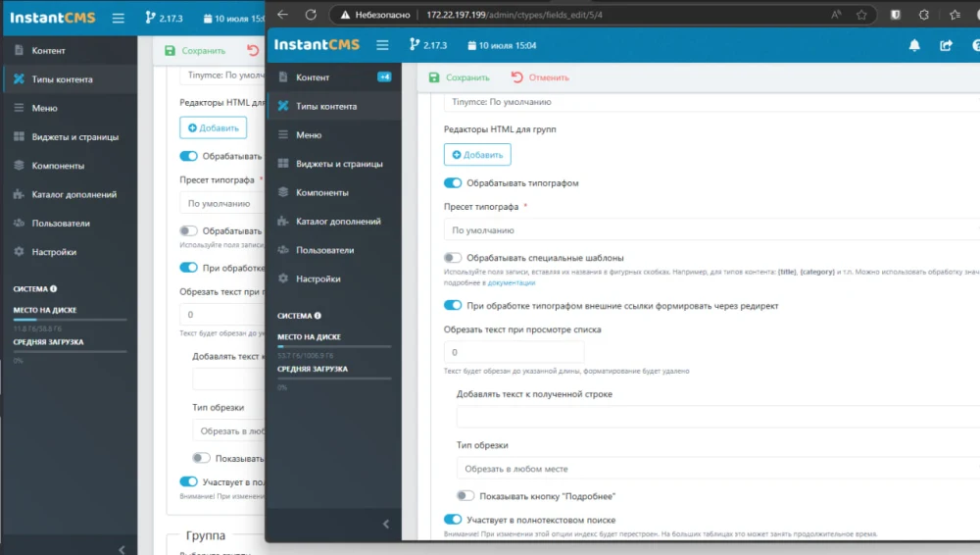This screenshot has height=555, width=980.
Task: Click the shield icon in browser toolbar
Action: click(x=896, y=15)
